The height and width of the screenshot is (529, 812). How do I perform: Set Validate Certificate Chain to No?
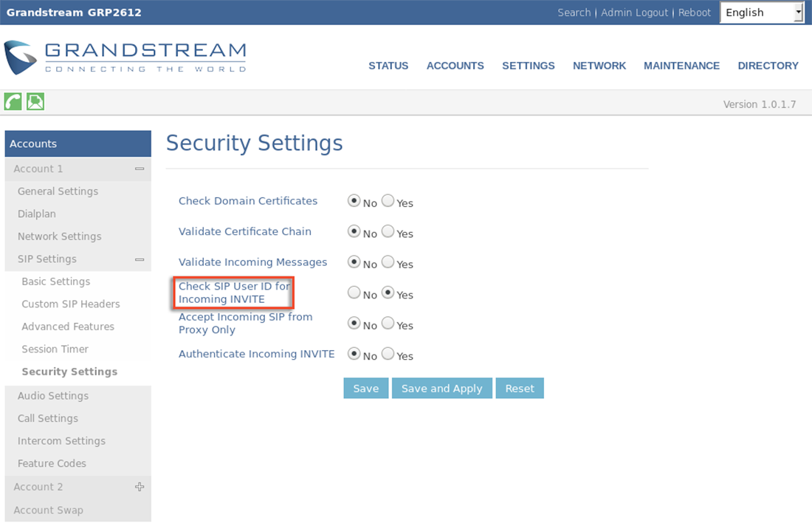coord(354,231)
